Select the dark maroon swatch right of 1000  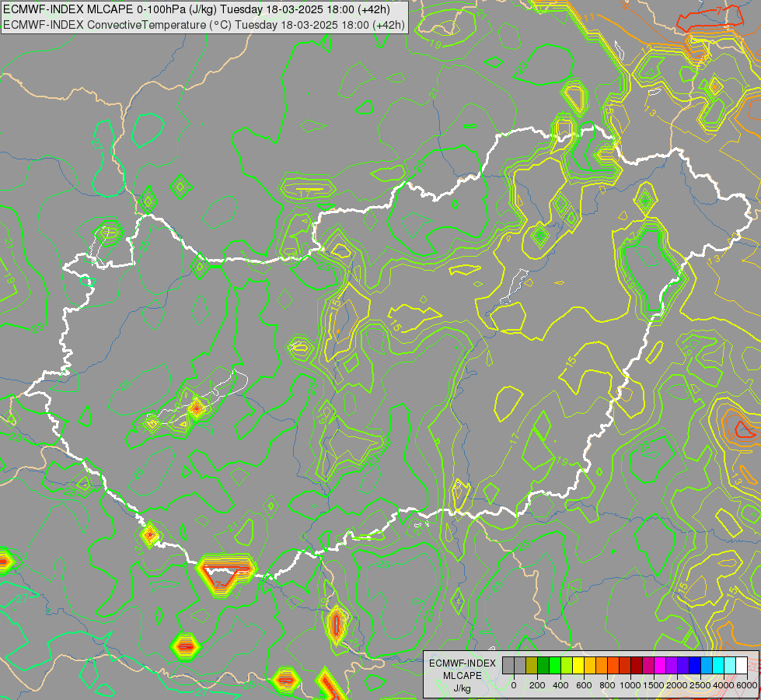[637, 666]
